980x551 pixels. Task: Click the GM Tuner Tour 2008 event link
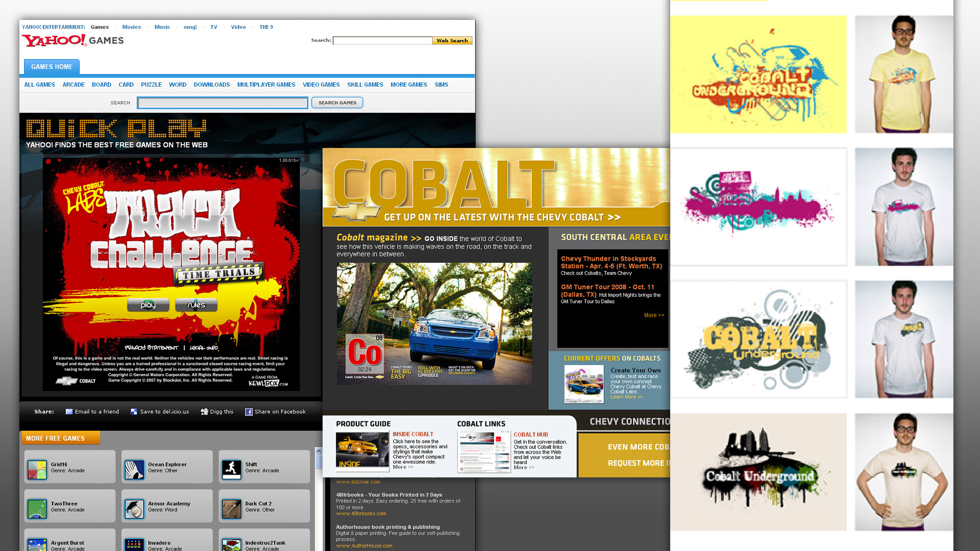[607, 290]
